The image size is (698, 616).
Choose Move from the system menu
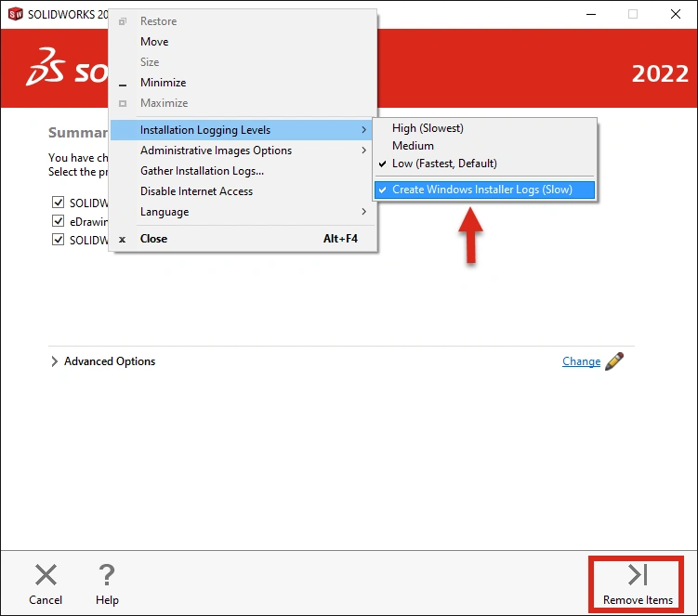pyautogui.click(x=242, y=42)
